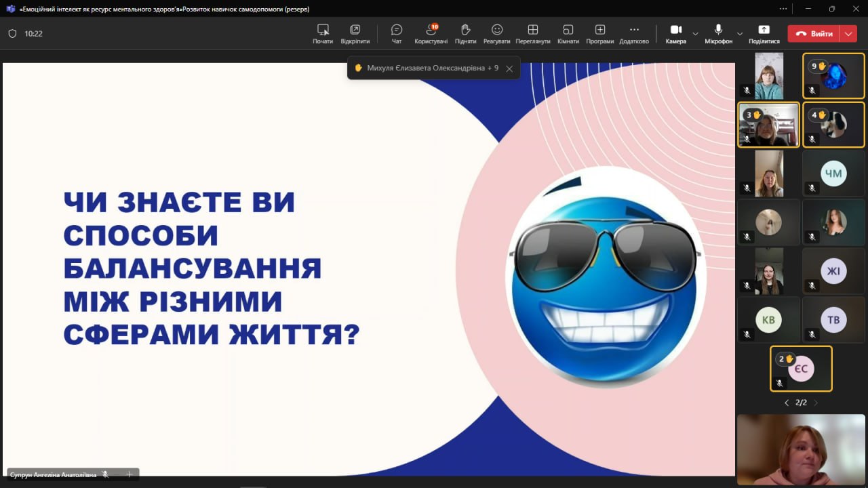Viewport: 868px width, 488px height.
Task: Open the Реагувати reactions menu
Action: click(x=497, y=34)
